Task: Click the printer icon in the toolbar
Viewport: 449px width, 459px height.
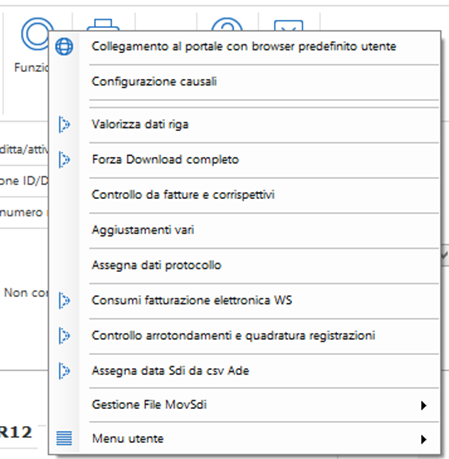Action: point(103,25)
